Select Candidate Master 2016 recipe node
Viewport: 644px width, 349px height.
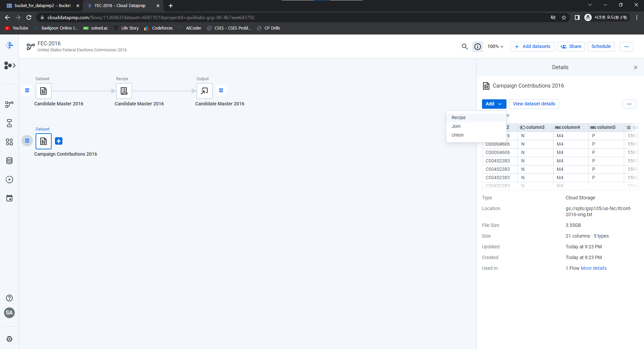point(124,91)
